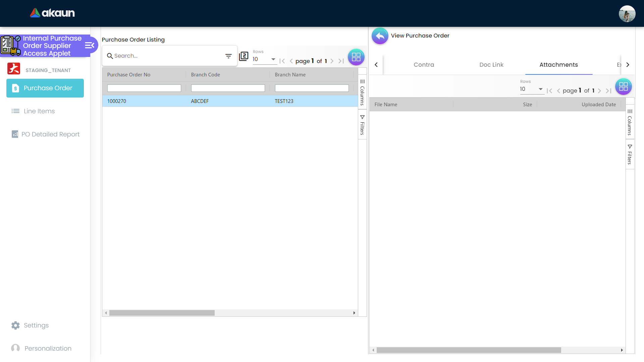
Task: Open filter options in the search bar
Action: click(x=228, y=56)
